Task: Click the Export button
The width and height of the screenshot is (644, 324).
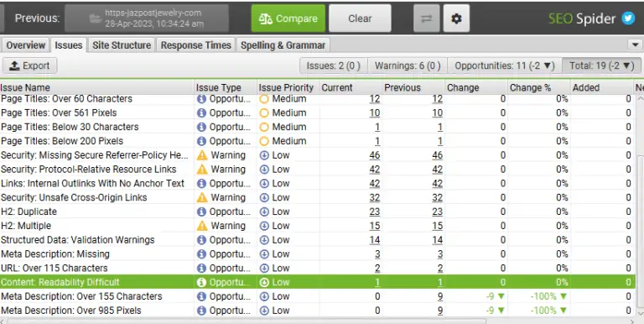Action: 29,65
